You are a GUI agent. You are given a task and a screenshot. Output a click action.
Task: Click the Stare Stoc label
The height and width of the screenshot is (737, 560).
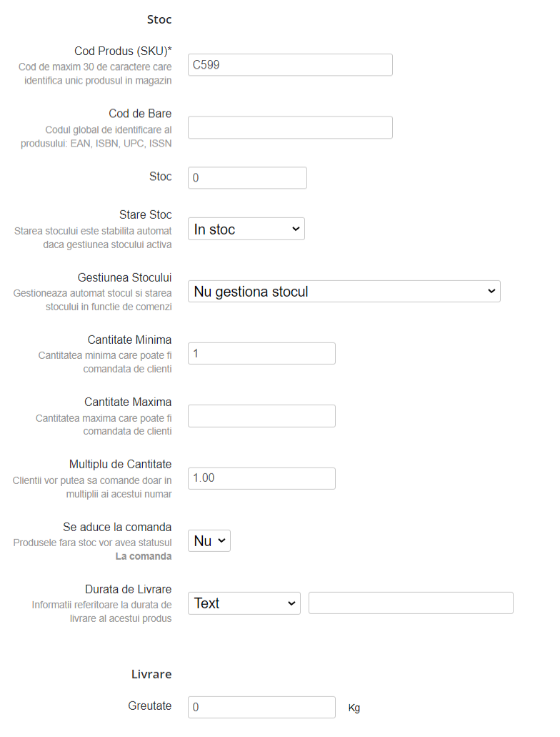tap(145, 215)
